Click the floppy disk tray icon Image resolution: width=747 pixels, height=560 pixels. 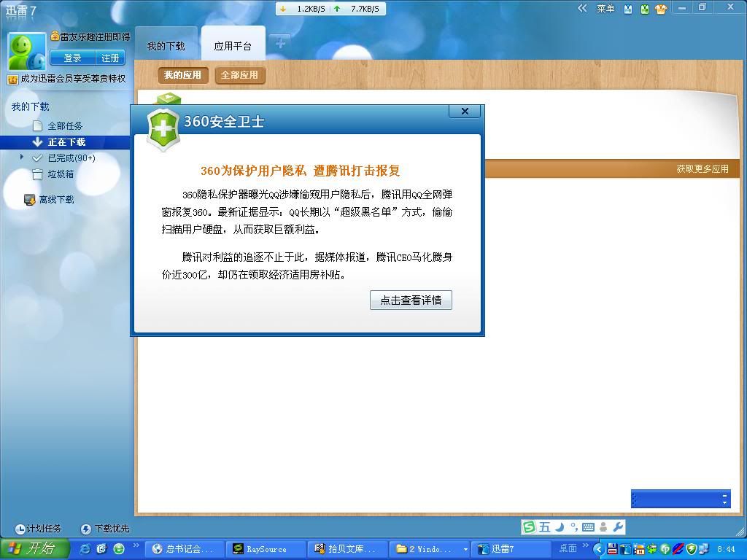[x=613, y=549]
